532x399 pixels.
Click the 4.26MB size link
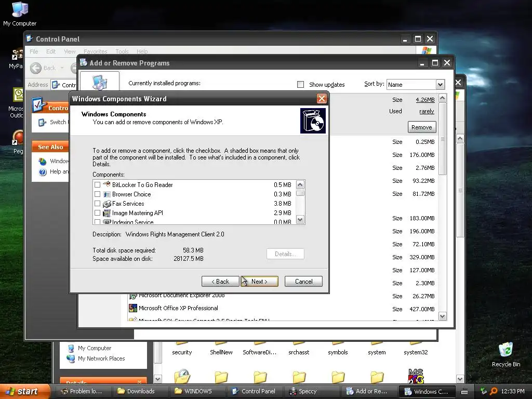coord(425,100)
